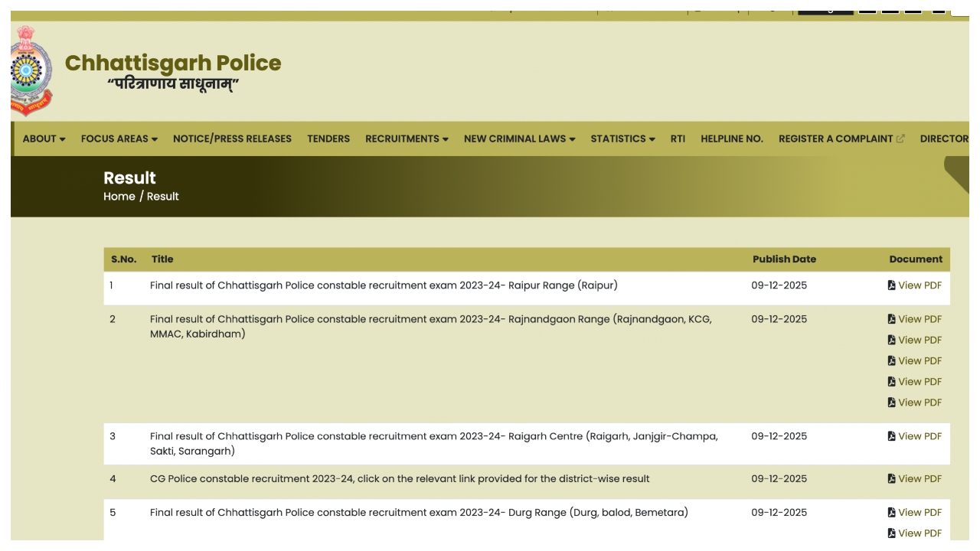Open the RTI menu item

coord(677,139)
